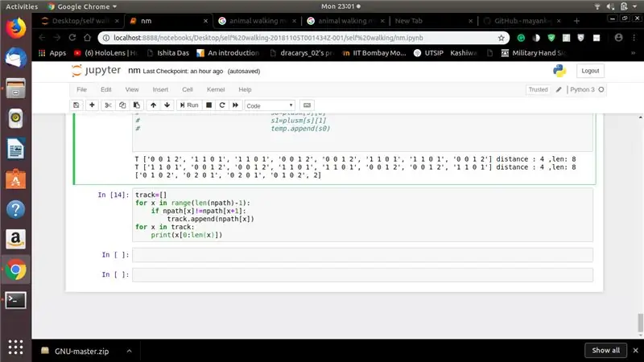Open Google Chrome app menu in top bar
This screenshot has height=362, width=644.
tap(82, 6)
